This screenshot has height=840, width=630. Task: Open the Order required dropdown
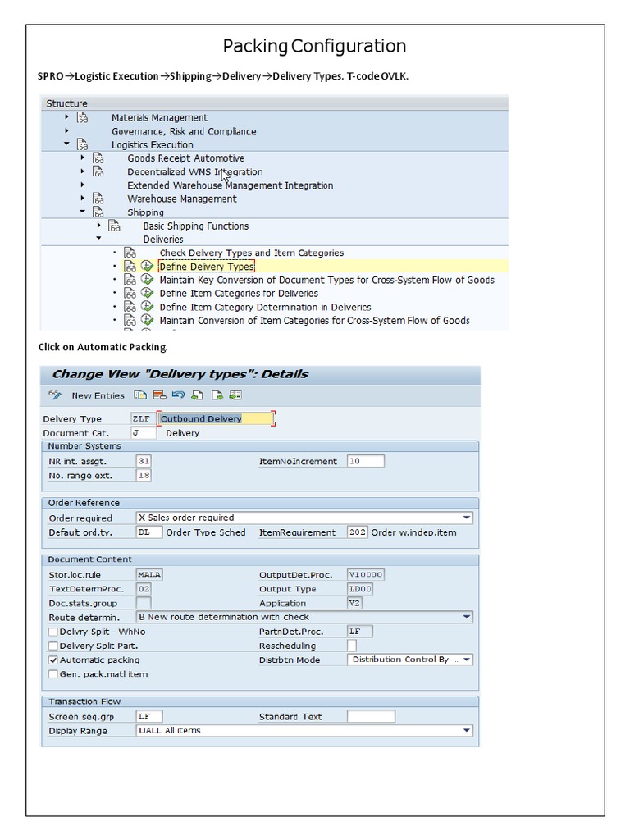[x=467, y=518]
